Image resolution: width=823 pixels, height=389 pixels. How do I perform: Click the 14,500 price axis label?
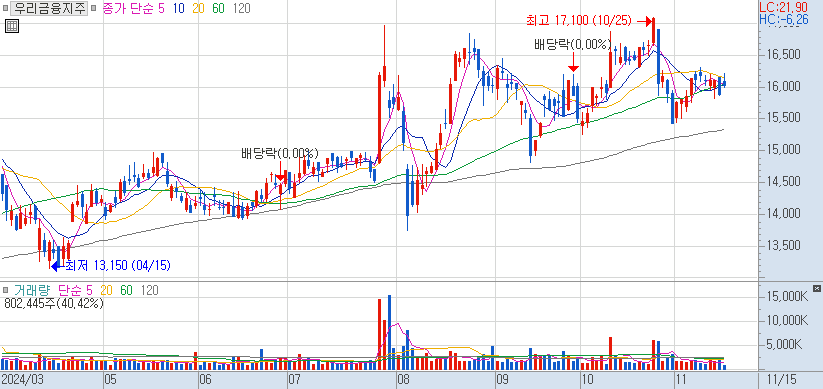[x=783, y=182]
